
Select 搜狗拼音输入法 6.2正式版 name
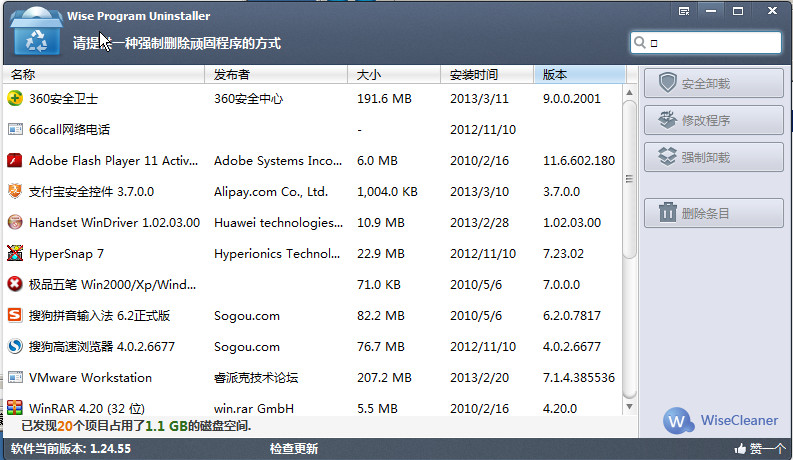coord(99,315)
